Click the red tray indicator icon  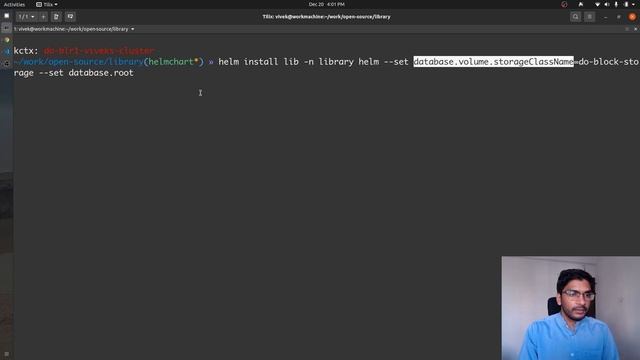(564, 4)
